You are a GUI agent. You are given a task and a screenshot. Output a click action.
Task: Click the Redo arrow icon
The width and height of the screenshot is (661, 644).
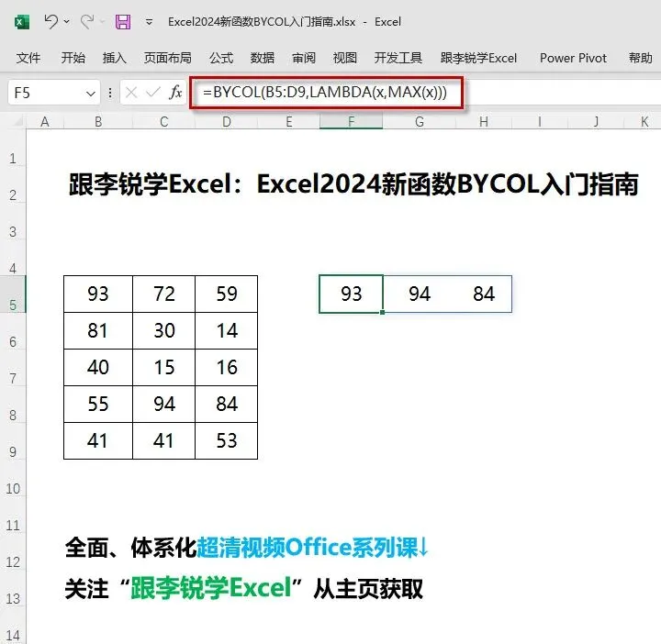(x=87, y=21)
